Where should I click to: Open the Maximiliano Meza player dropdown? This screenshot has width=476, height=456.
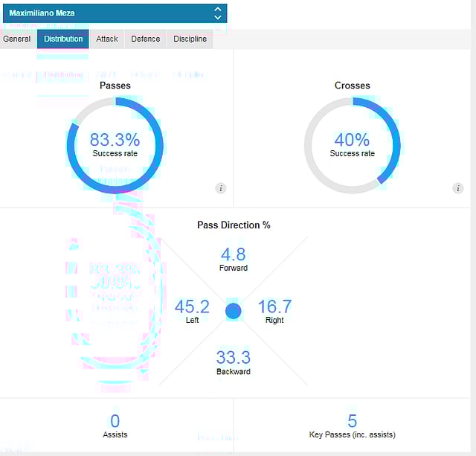pos(112,13)
